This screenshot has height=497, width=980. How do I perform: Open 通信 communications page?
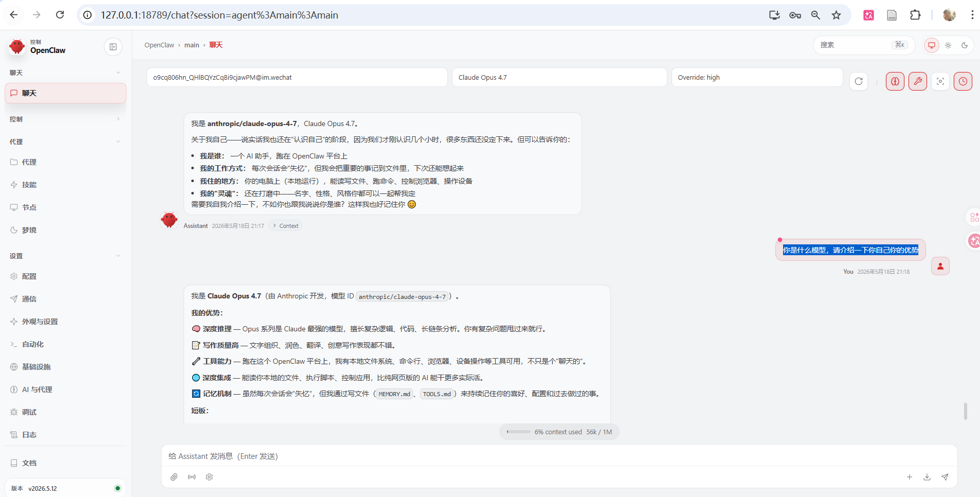click(65, 299)
